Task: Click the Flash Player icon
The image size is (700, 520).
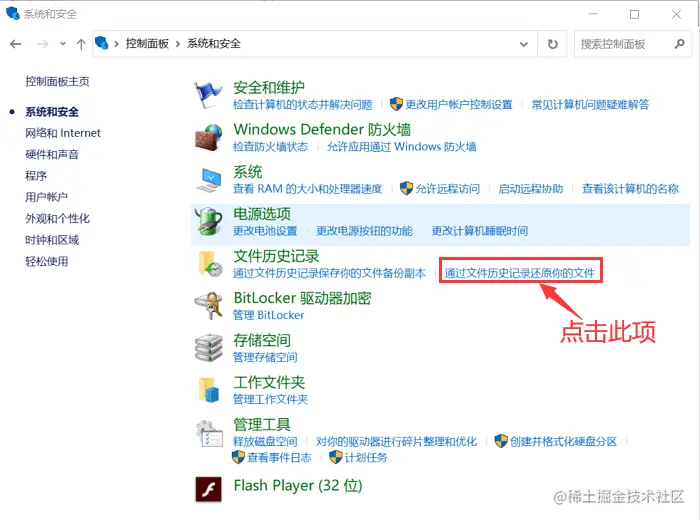Action: pos(208,489)
